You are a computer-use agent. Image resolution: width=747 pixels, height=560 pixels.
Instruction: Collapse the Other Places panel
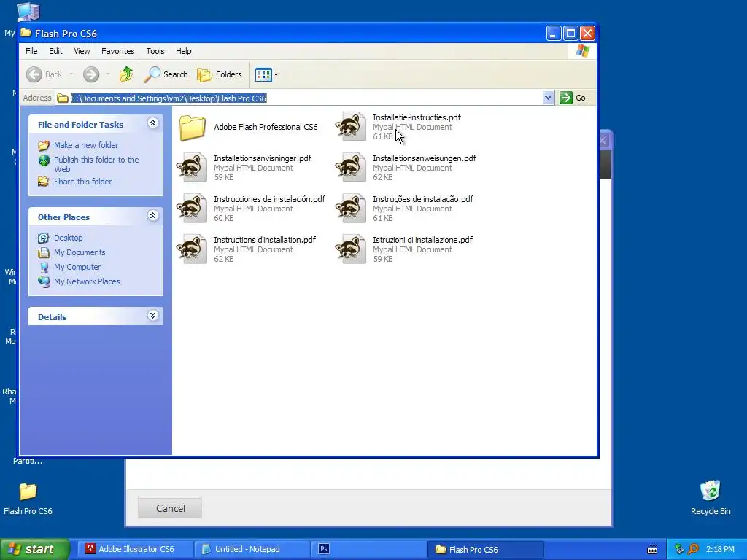click(x=153, y=216)
